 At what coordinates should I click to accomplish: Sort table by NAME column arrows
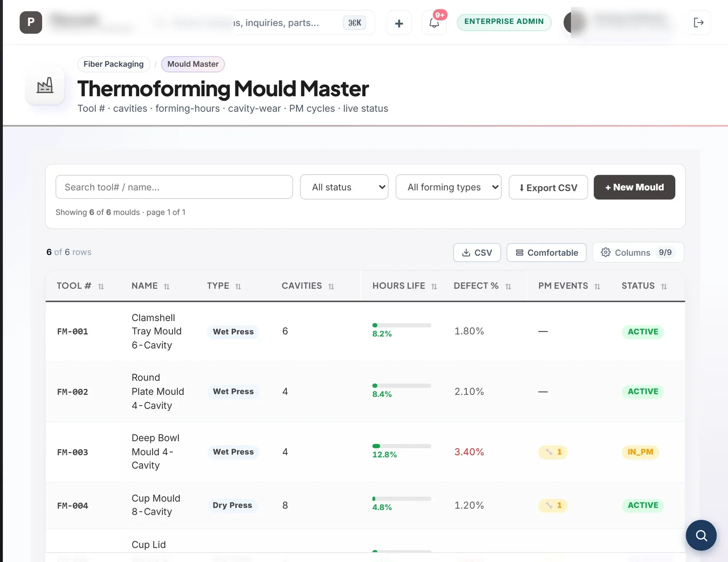[167, 286]
